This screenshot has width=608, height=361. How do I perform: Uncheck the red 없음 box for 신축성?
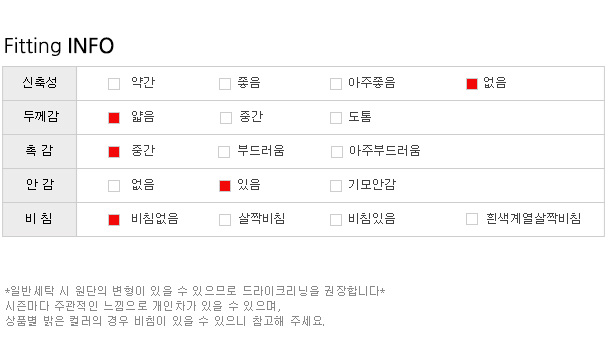472,84
